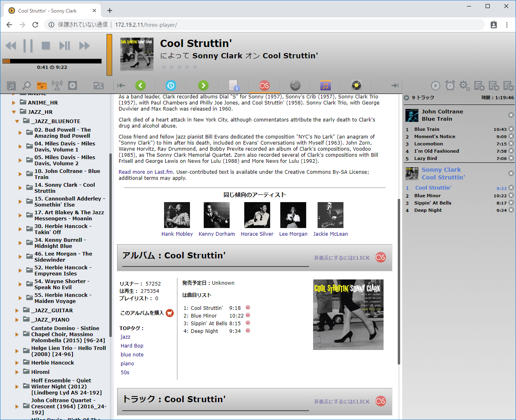516x420 pixels.
Task: Click the playlist export arrow-right icon
Action: click(x=494, y=85)
